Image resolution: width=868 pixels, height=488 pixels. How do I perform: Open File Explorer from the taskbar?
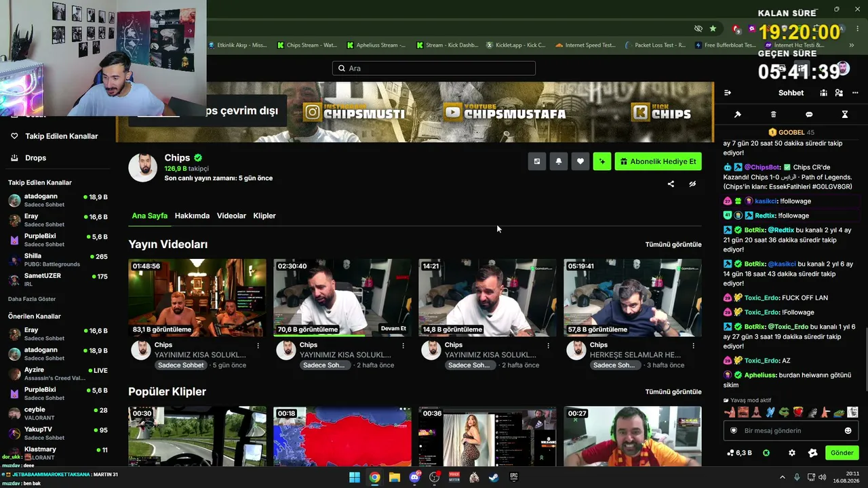tap(394, 477)
